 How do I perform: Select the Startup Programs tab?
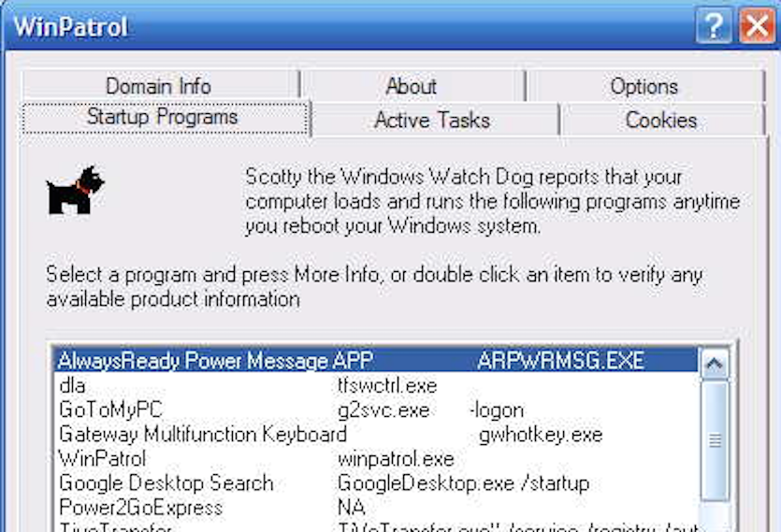pyautogui.click(x=165, y=118)
